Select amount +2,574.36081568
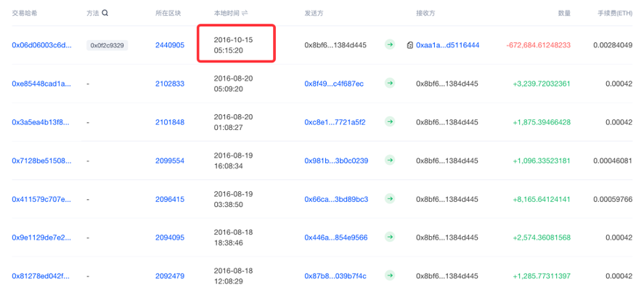644x287 pixels. coord(542,238)
